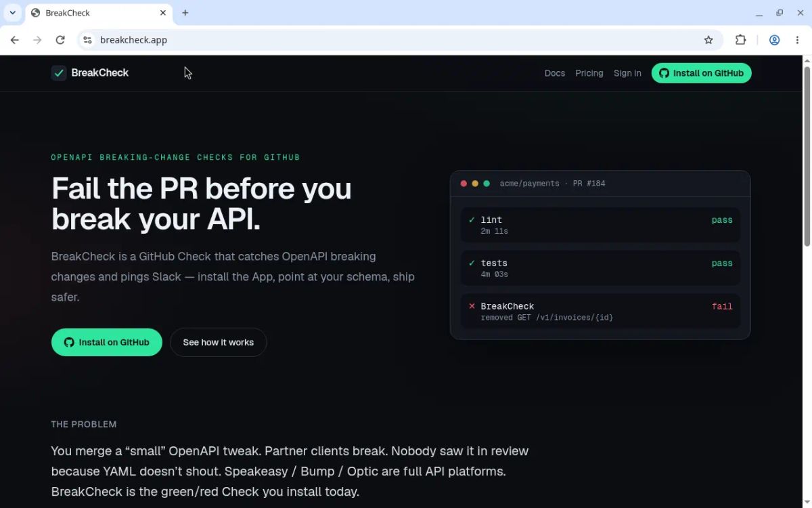
Task: Focus the address bar showing breakcheck.app
Action: coord(399,40)
